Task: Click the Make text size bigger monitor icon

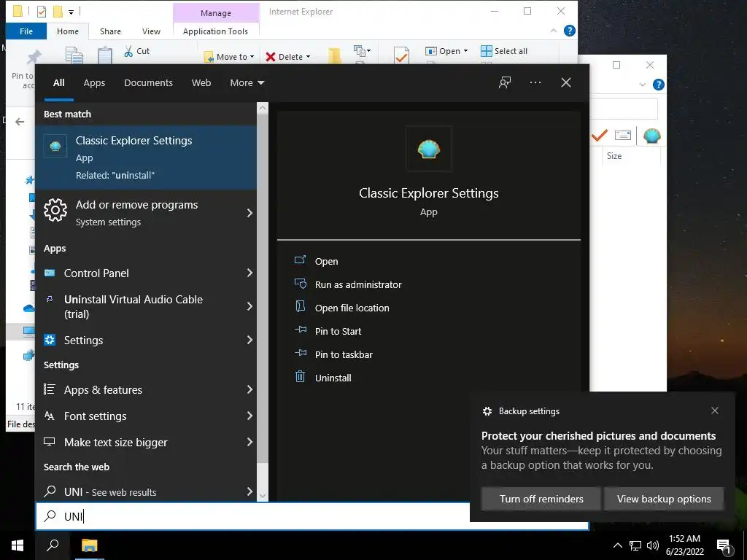Action: coord(50,442)
